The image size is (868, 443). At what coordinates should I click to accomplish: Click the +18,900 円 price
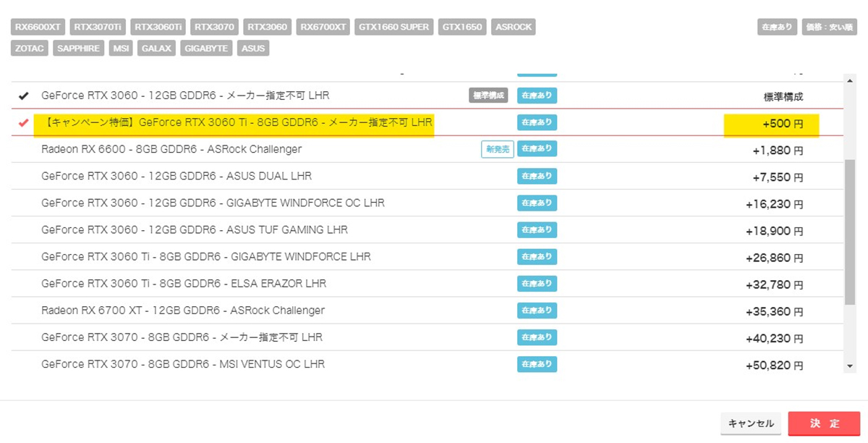point(775,231)
